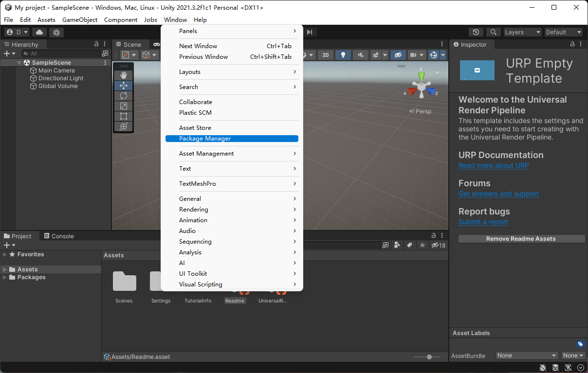Viewport: 588px width, 373px height.
Task: Click the Persp projection label
Action: (420, 111)
